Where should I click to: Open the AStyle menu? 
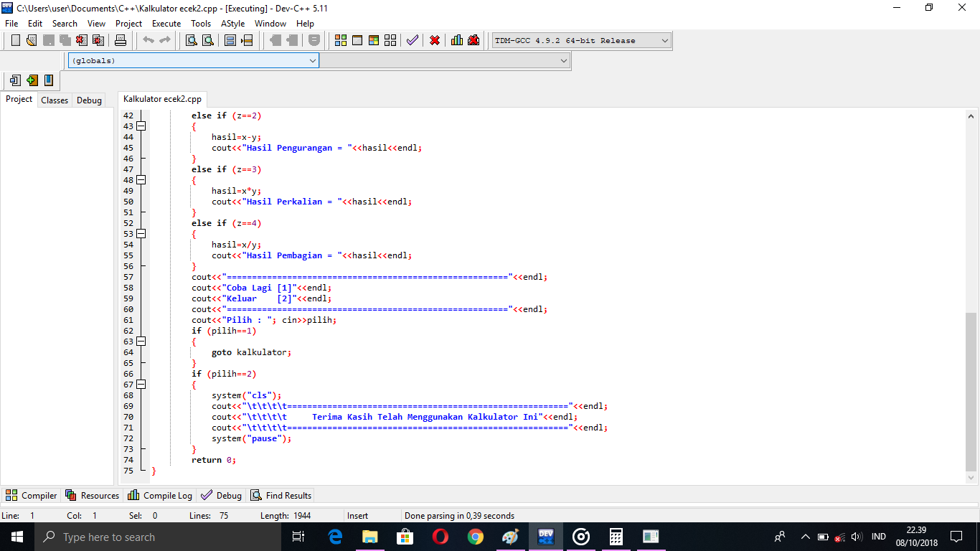click(x=232, y=24)
